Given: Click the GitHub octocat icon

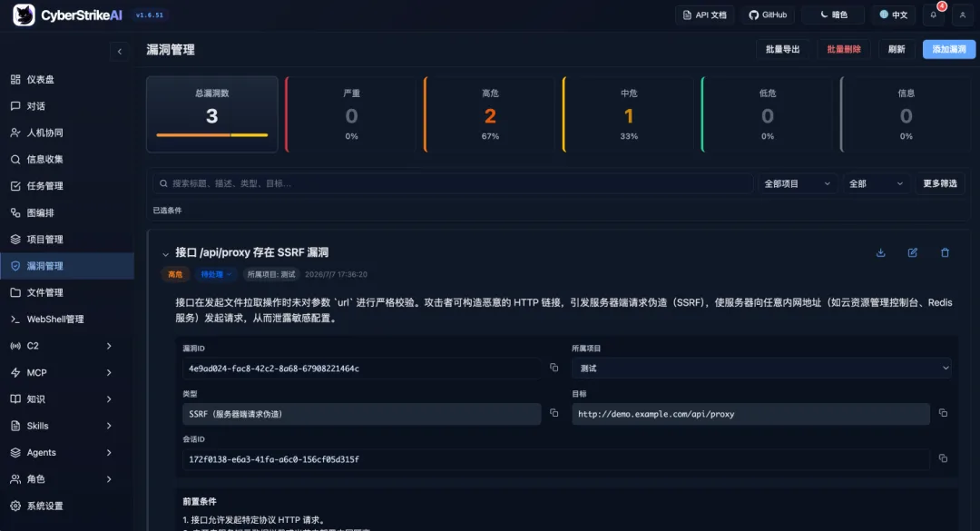Looking at the screenshot, I should tap(754, 15).
